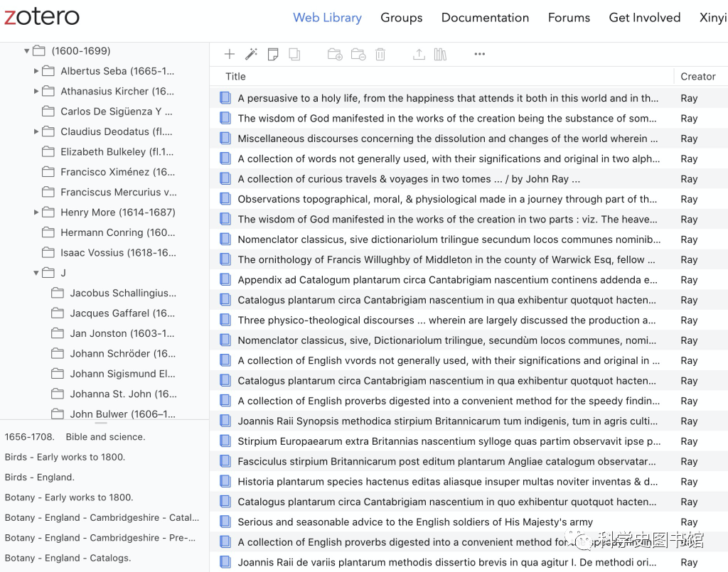Select the Francisco Ximénez collection
This screenshot has height=572, width=728.
[117, 172]
